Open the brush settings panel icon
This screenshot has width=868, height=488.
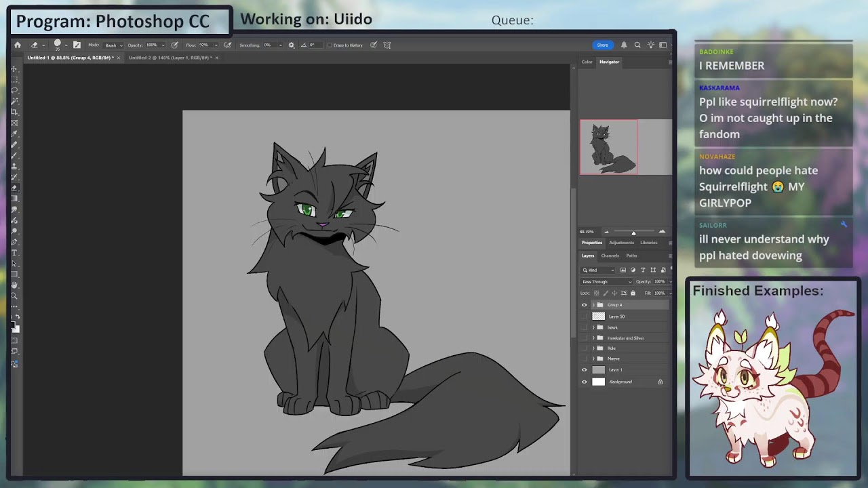[x=77, y=45]
